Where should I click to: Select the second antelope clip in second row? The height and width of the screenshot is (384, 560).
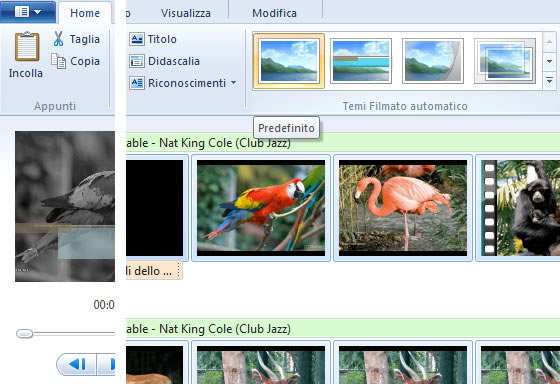(403, 363)
